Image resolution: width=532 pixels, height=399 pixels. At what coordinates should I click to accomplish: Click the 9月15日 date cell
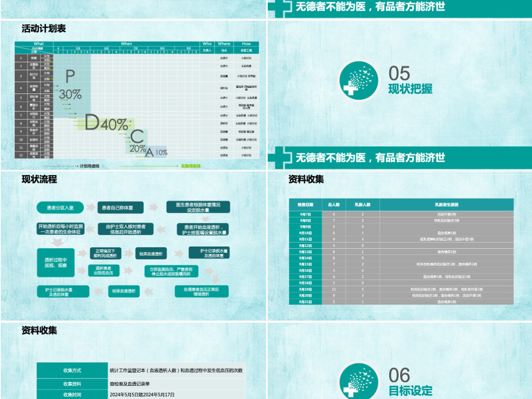pyautogui.click(x=305, y=264)
